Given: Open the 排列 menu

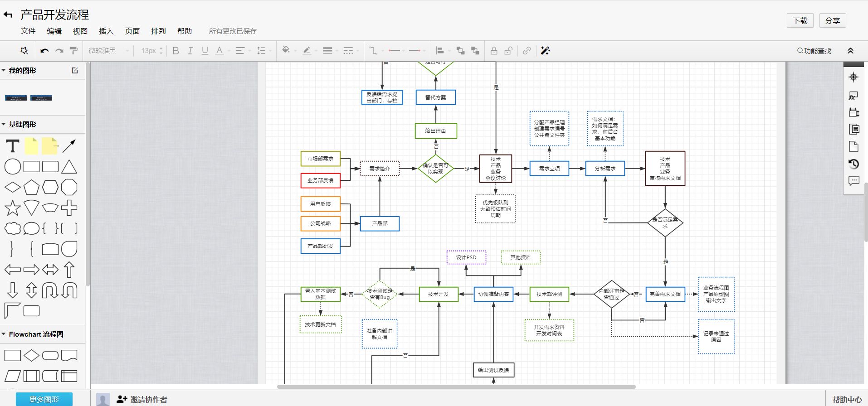Looking at the screenshot, I should pos(158,31).
